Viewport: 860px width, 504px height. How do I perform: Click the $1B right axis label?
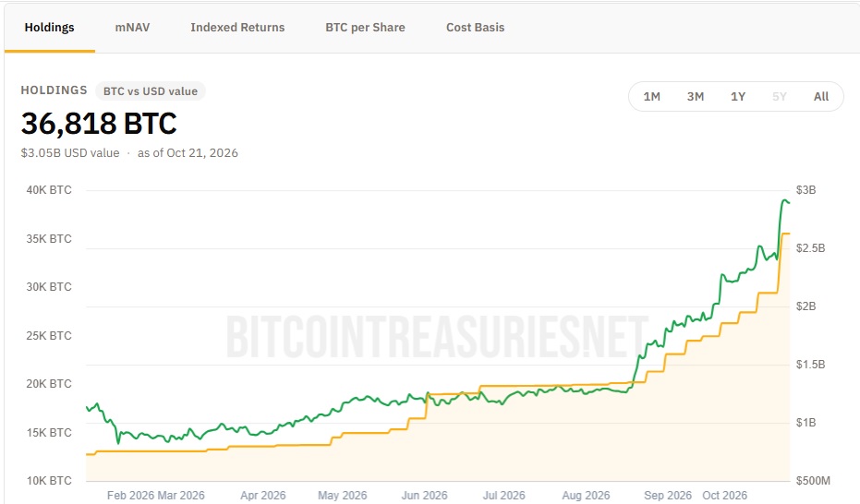pyautogui.click(x=806, y=423)
